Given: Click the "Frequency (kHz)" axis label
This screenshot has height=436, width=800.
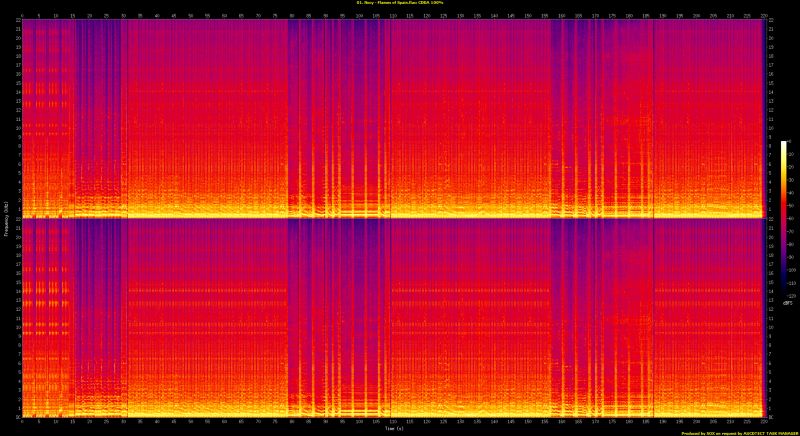Looking at the screenshot, I should pyautogui.click(x=4, y=218).
